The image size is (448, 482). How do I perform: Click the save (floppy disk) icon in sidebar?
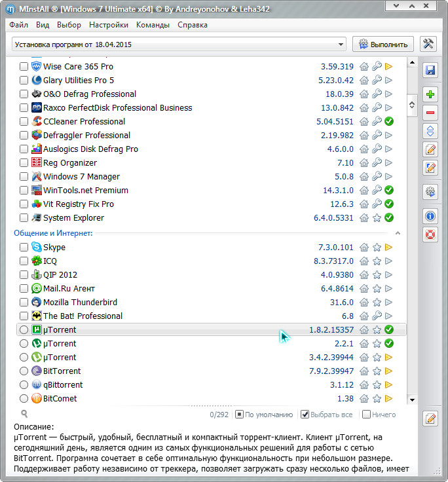[430, 70]
